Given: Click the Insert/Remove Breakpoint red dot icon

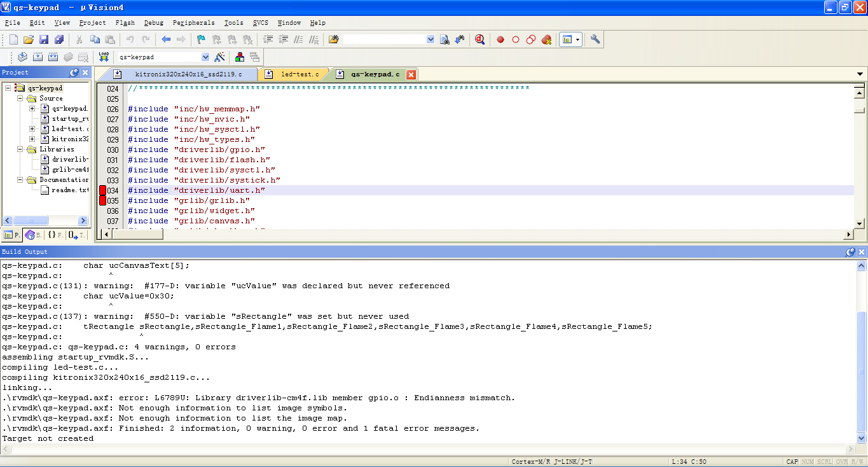Looking at the screenshot, I should [x=500, y=39].
